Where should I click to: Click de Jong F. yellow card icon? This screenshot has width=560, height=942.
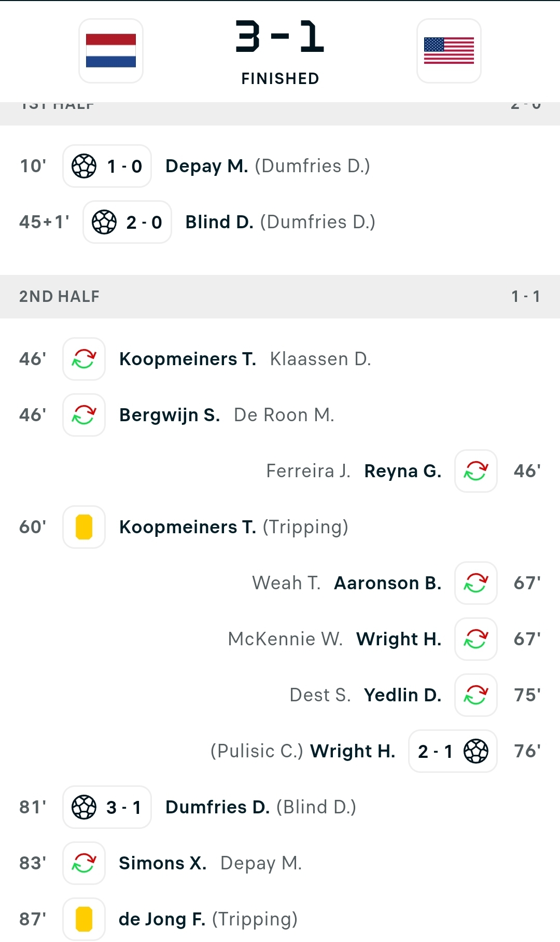click(84, 919)
